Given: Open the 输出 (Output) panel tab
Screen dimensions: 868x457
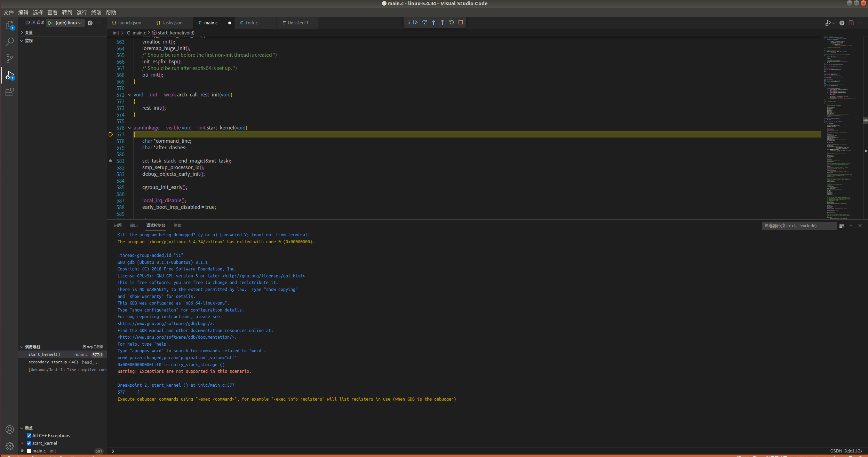Looking at the screenshot, I should coord(134,226).
